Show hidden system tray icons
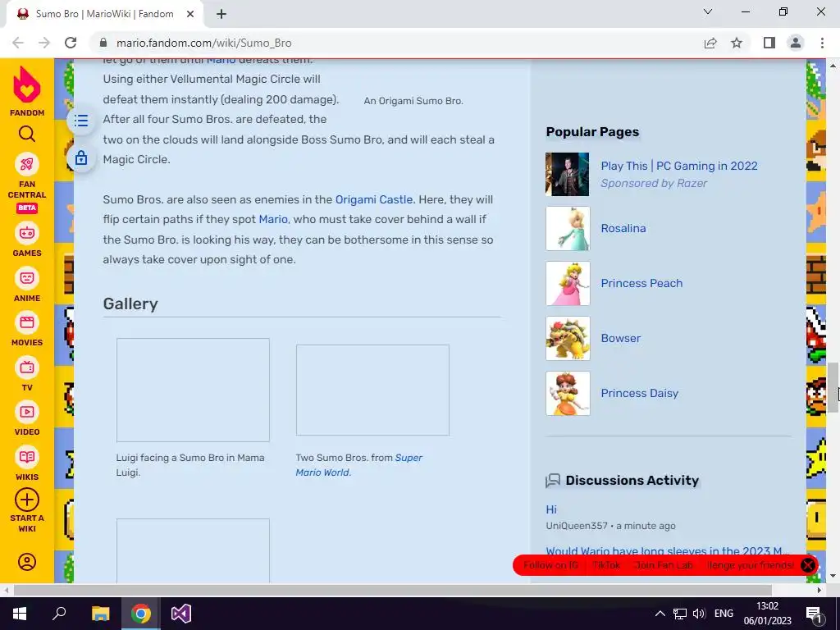The width and height of the screenshot is (840, 630). [660, 614]
